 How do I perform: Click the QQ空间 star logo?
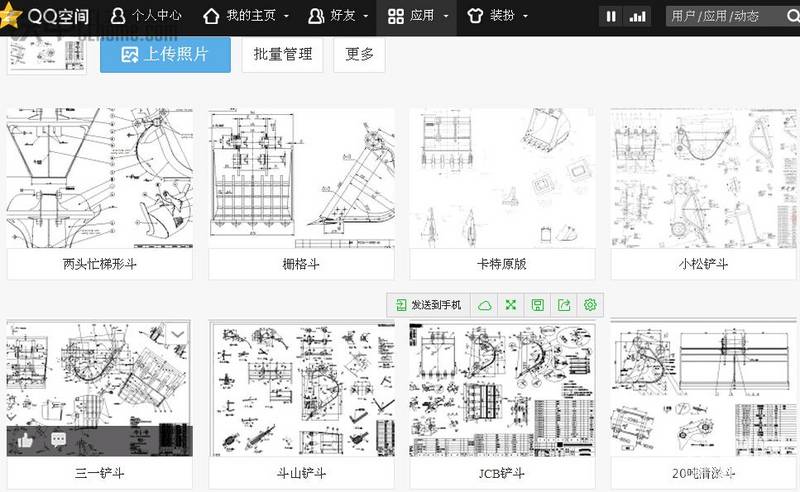pos(10,15)
